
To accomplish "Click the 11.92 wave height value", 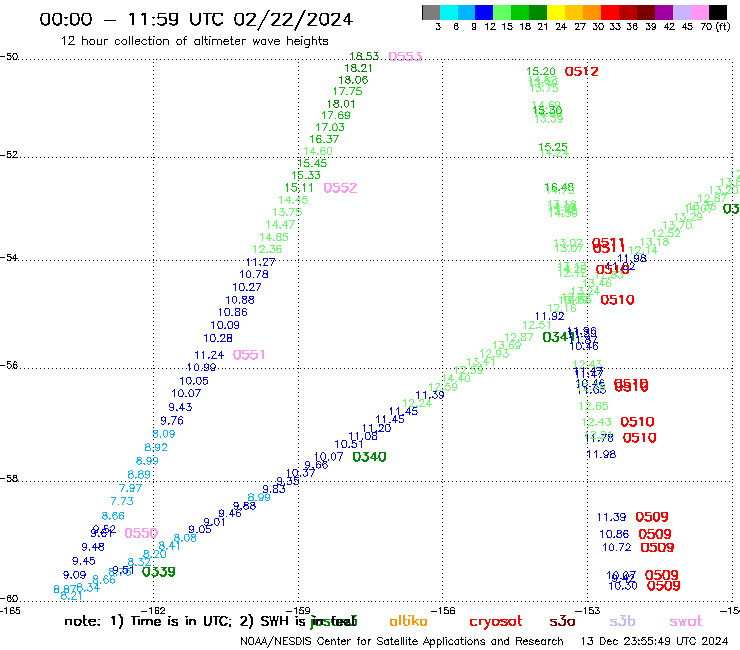I will coord(549,316).
